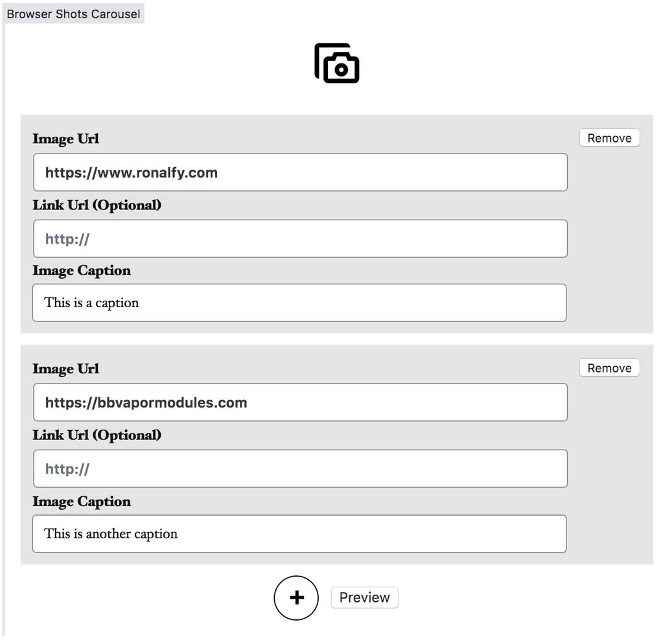Click the first 'Image Caption' label
661x644 pixels.
click(82, 270)
